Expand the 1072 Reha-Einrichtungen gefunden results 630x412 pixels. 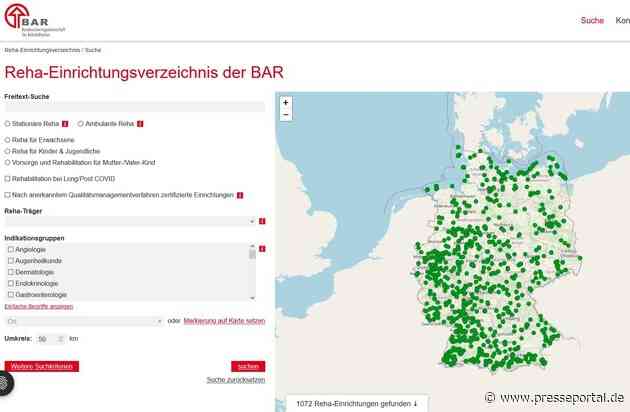coord(357,404)
